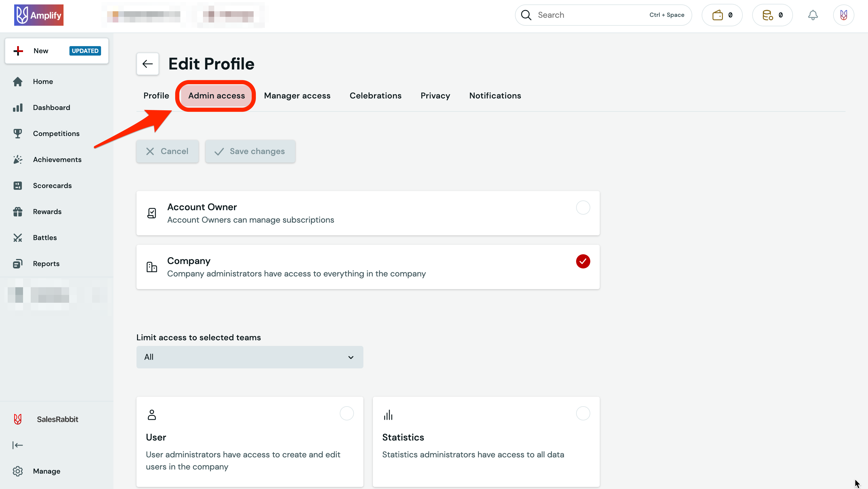Enable the Statistics administrator option

pyautogui.click(x=583, y=413)
